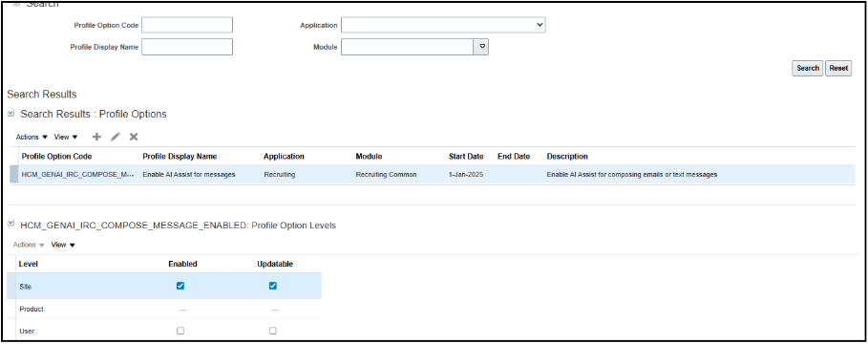Click the Enabled column header
Image resolution: width=868 pixels, height=344 pixels.
(182, 265)
